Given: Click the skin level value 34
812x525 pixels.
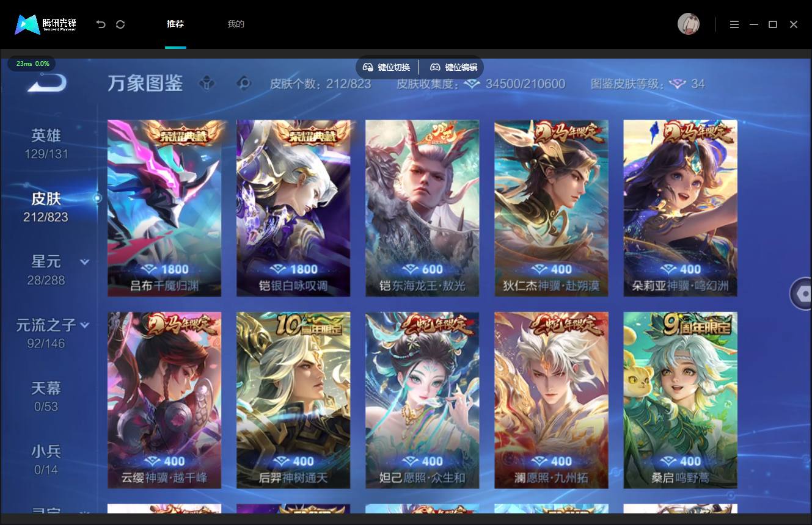Looking at the screenshot, I should coord(698,84).
